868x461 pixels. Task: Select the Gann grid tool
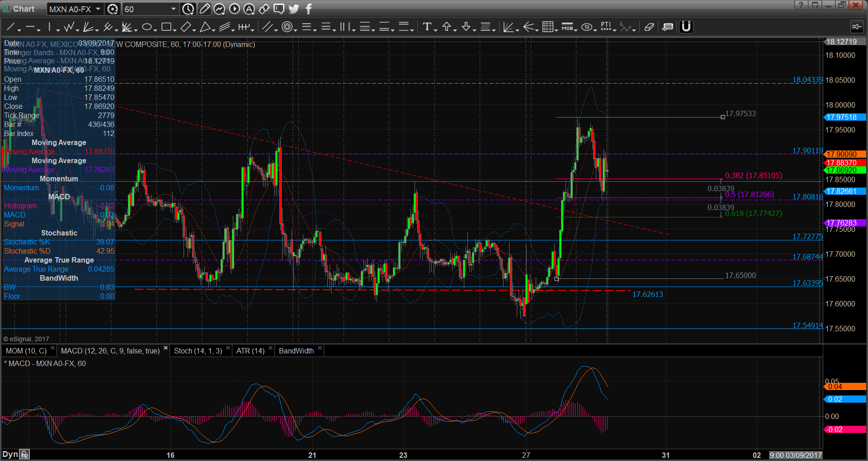547,27
